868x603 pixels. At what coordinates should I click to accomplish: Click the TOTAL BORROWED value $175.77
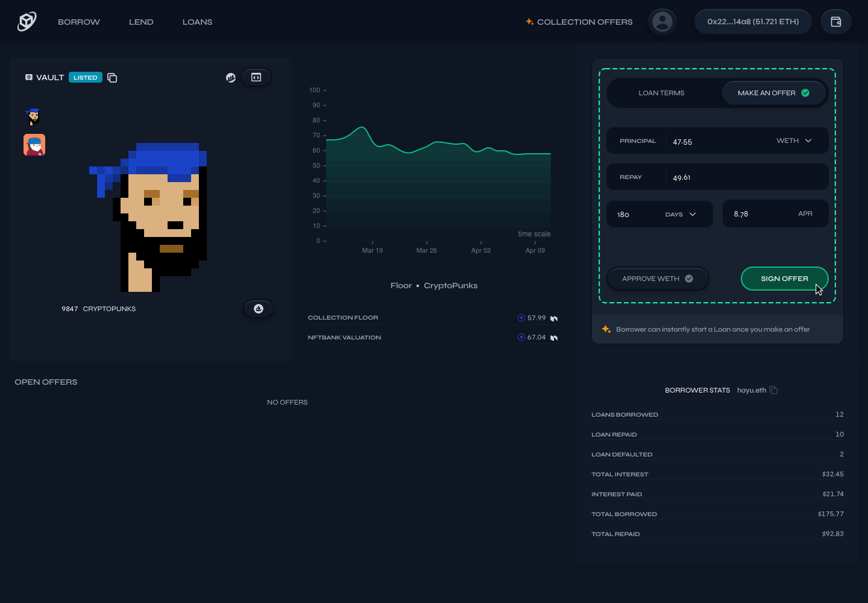click(x=831, y=514)
